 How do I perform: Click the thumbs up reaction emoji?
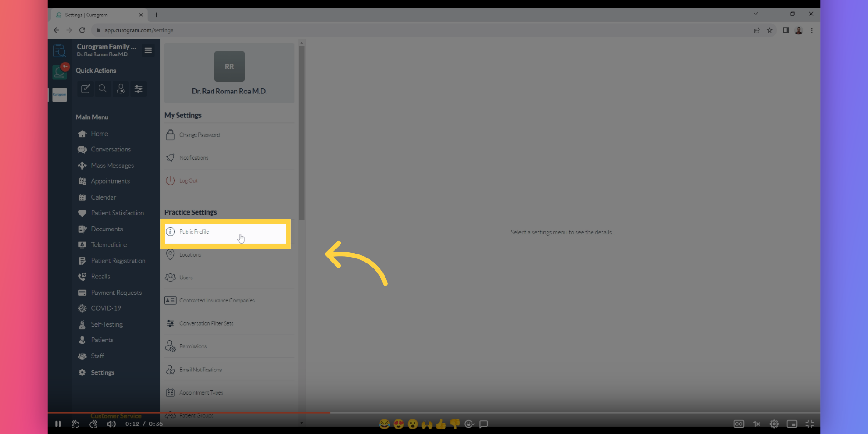pos(441,424)
